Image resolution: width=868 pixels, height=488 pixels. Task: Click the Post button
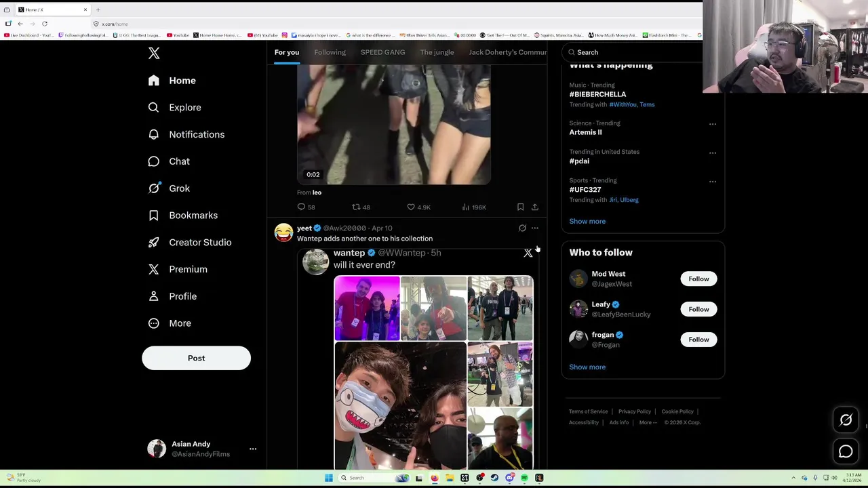click(196, 358)
